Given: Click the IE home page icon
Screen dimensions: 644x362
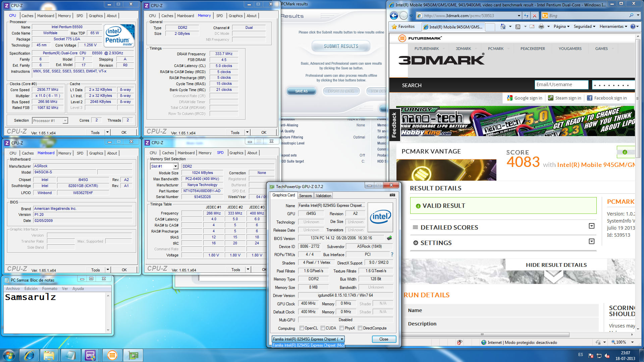Looking at the screenshot, I should [503, 26].
